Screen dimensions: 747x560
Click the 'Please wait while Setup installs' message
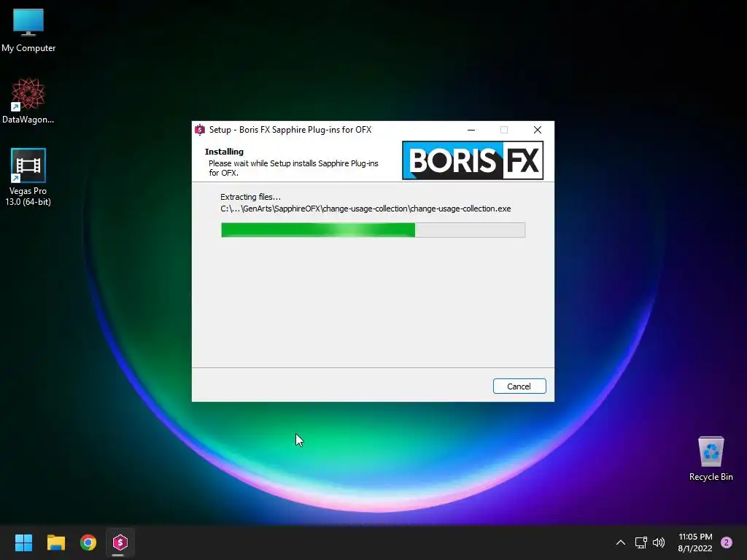(293, 168)
